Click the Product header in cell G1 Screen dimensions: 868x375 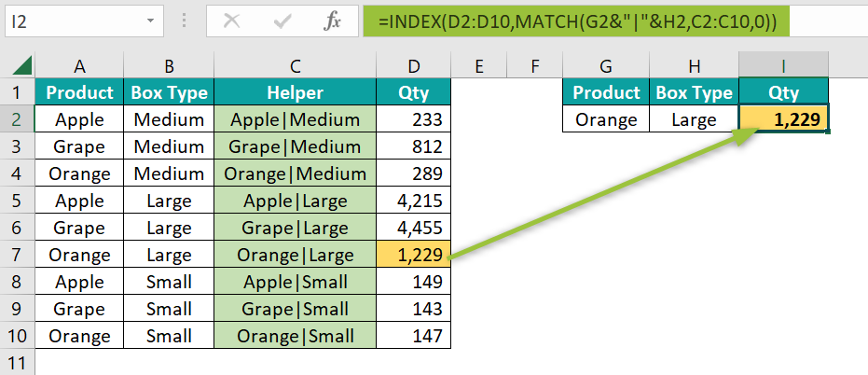click(606, 92)
